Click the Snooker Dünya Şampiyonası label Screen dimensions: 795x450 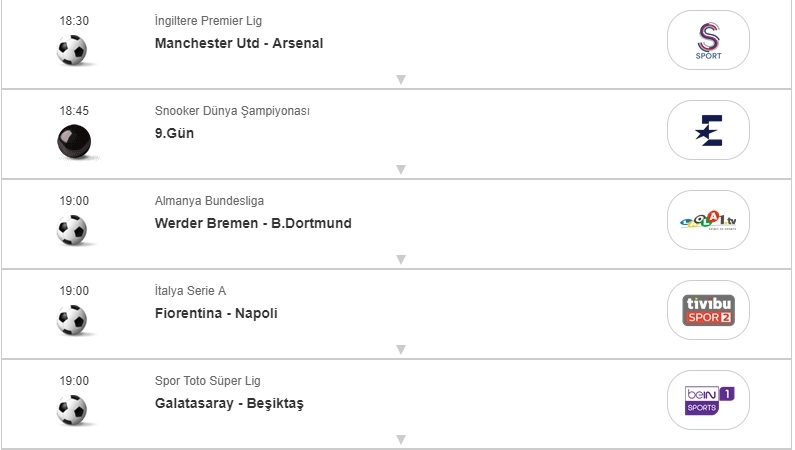tap(232, 111)
